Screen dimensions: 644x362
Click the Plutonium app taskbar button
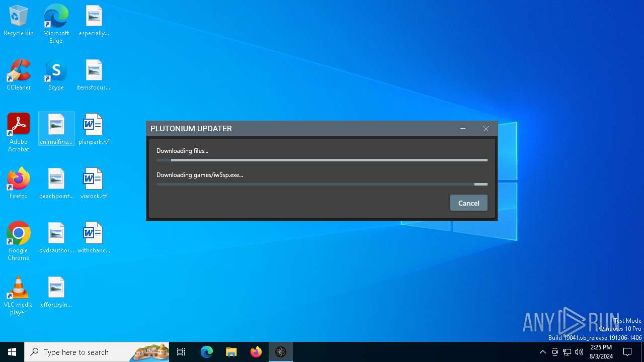click(281, 352)
